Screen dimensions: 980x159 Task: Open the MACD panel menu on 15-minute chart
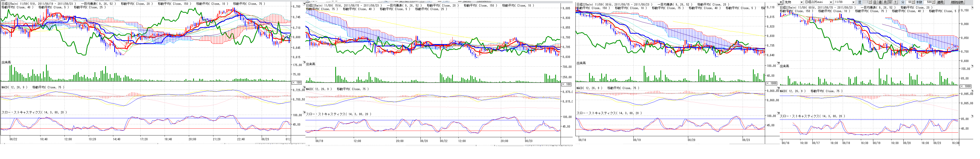pos(304,87)
